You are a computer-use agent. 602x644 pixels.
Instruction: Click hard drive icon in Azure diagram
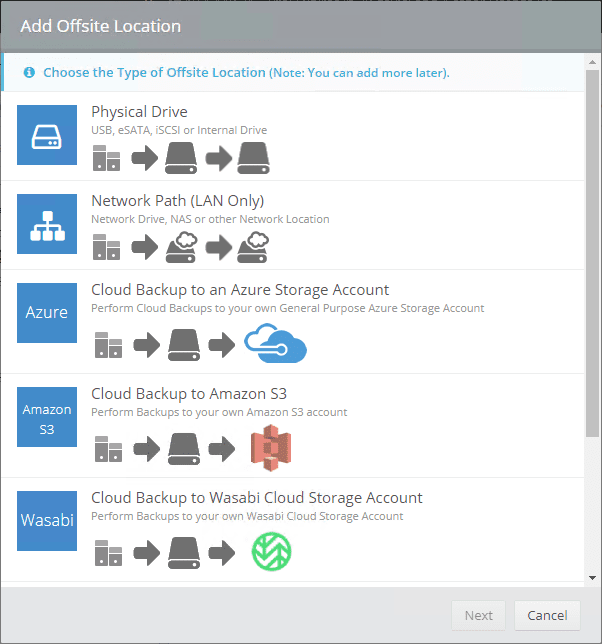tap(184, 345)
